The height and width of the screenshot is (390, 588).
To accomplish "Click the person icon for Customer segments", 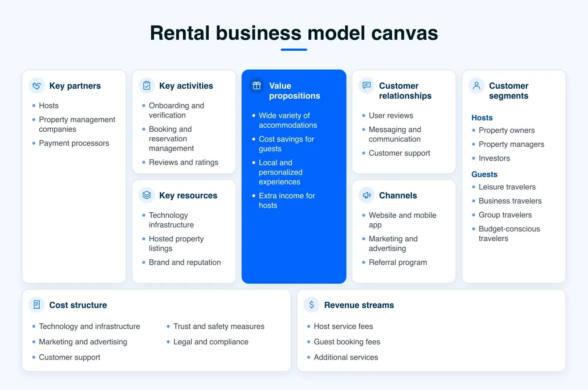I will point(476,86).
